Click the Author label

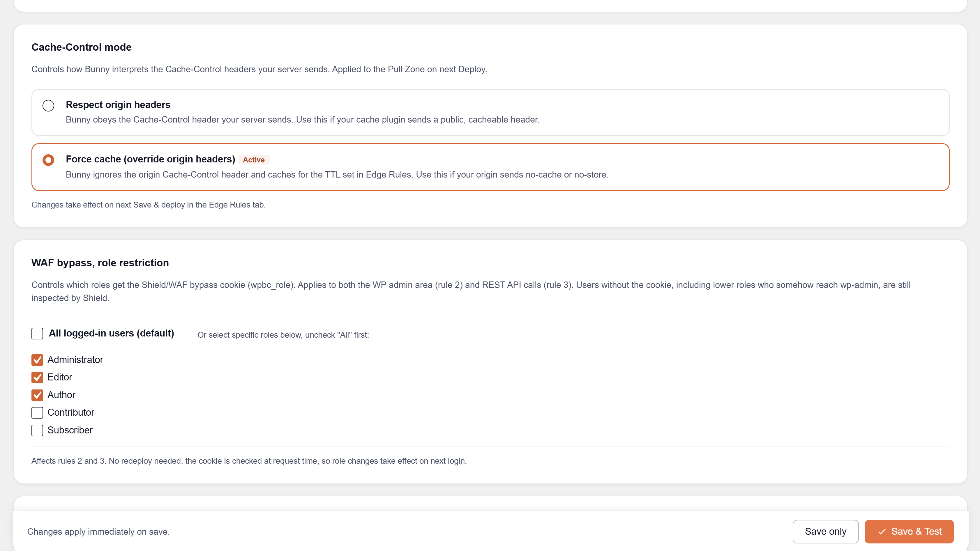(x=61, y=395)
